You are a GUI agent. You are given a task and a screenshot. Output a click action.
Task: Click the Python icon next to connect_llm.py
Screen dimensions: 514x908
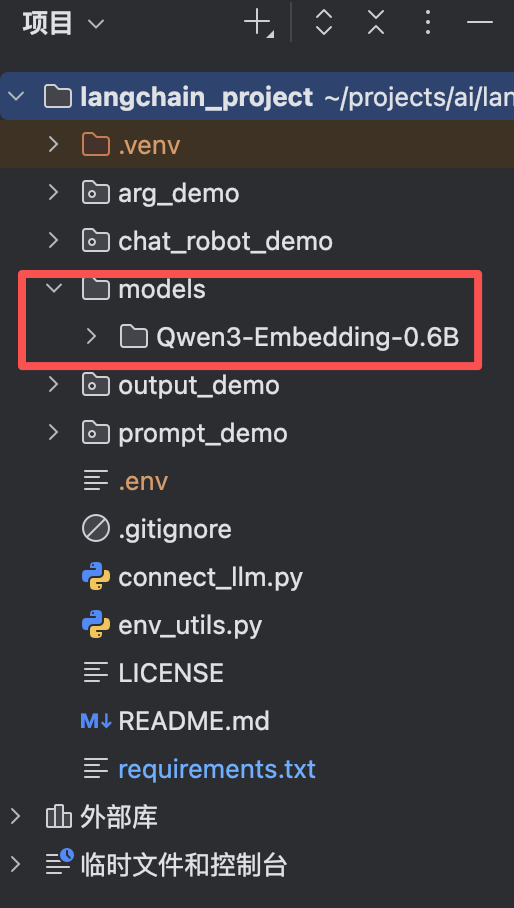[96, 577]
